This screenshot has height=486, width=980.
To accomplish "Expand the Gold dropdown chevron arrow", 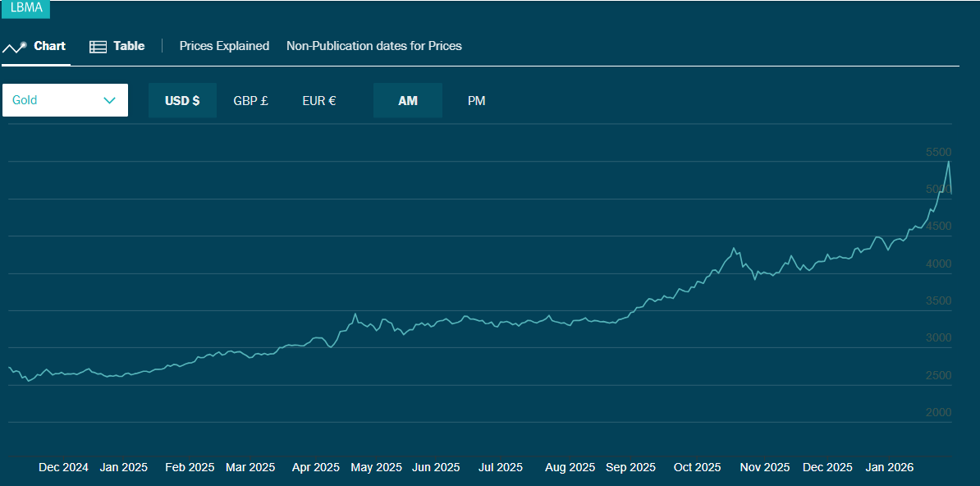I will (x=110, y=100).
